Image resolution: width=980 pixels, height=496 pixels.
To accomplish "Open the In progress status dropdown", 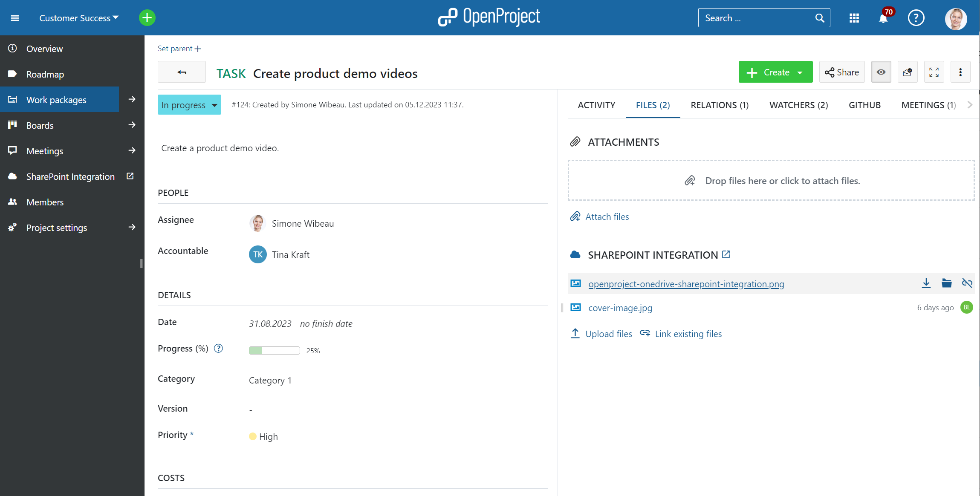I will (189, 104).
